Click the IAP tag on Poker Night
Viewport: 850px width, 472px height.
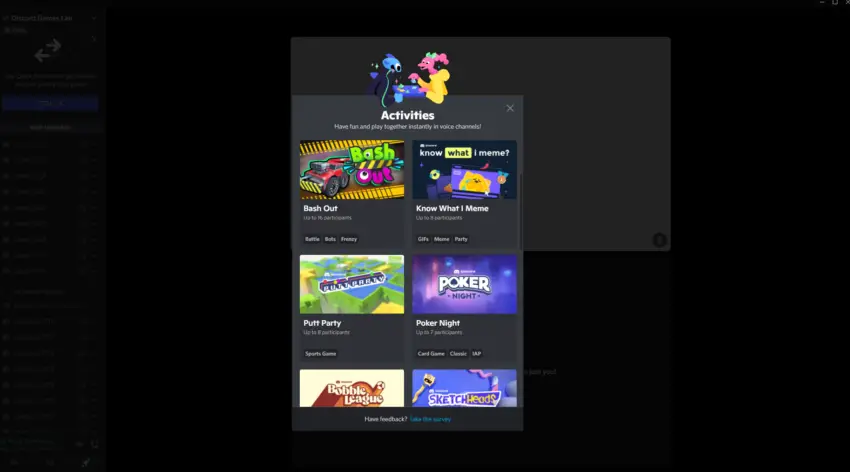(x=477, y=353)
